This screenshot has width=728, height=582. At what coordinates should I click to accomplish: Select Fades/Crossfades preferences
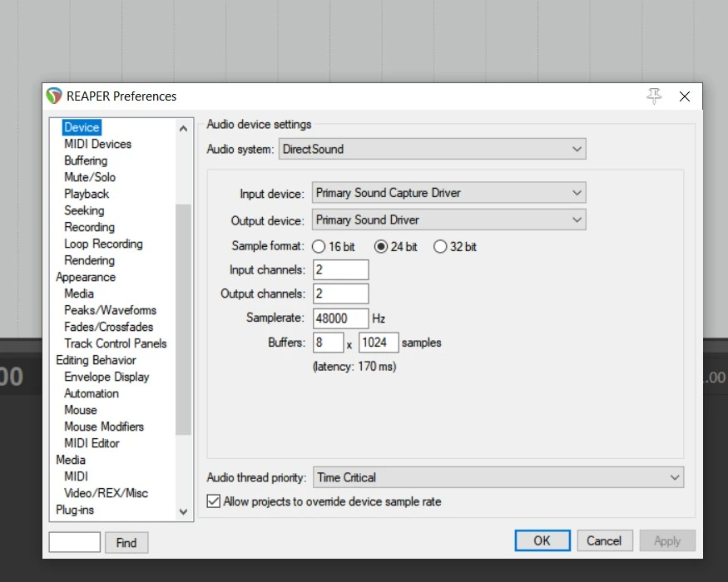tap(109, 327)
